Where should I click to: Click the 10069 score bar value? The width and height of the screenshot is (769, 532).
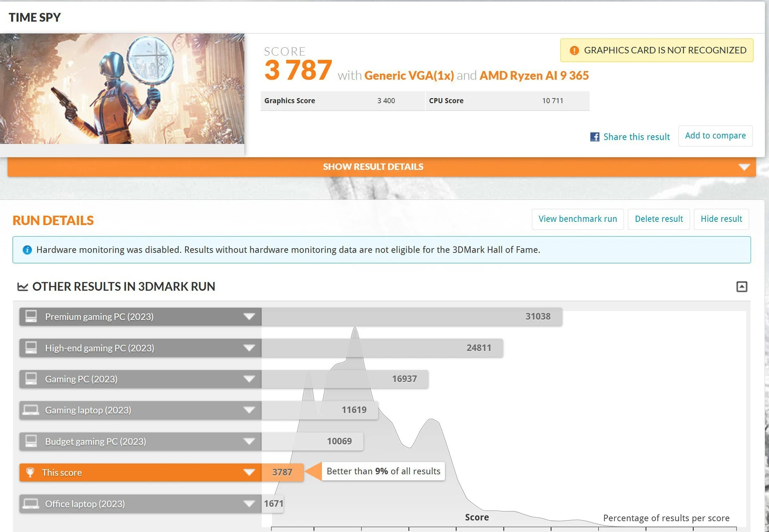coord(339,441)
